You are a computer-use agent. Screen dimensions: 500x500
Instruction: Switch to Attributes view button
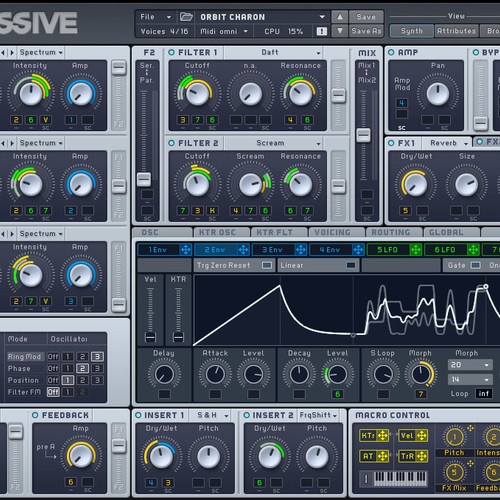click(x=456, y=31)
